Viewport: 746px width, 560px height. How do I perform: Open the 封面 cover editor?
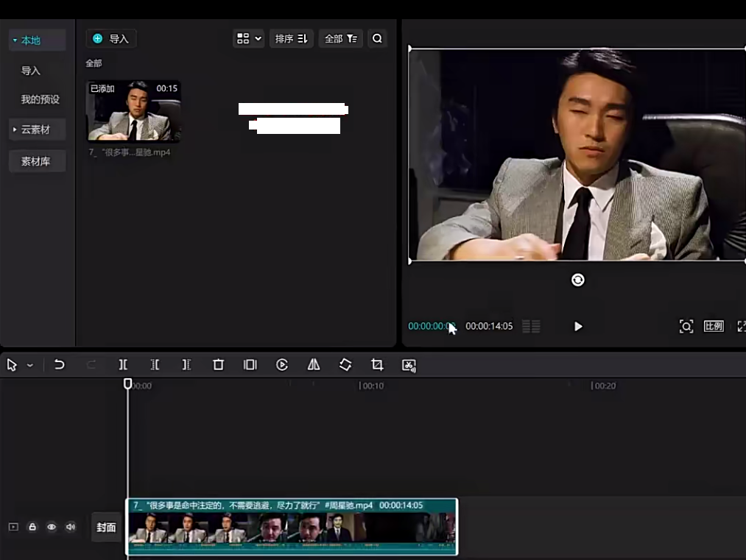[106, 527]
